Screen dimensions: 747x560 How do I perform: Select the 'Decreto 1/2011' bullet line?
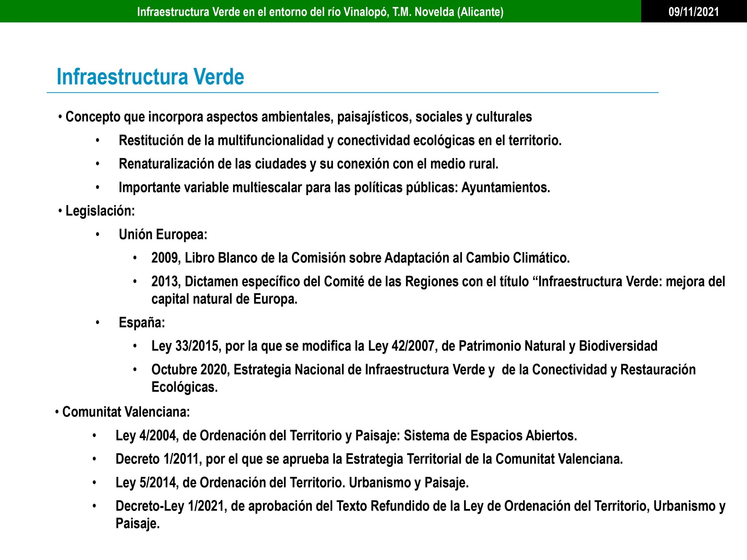(x=369, y=459)
